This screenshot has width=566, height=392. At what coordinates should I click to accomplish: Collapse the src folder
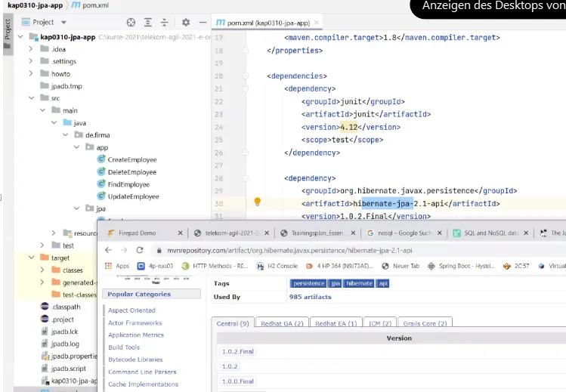tap(32, 98)
